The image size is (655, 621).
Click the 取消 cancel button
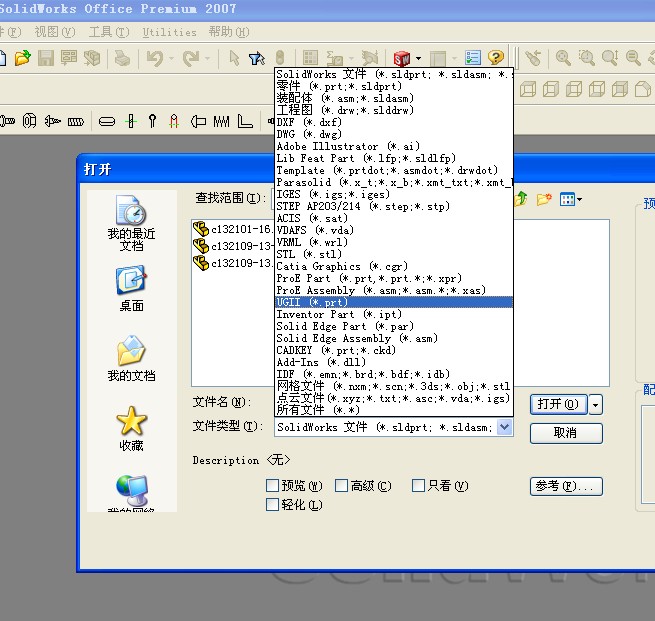[x=566, y=433]
